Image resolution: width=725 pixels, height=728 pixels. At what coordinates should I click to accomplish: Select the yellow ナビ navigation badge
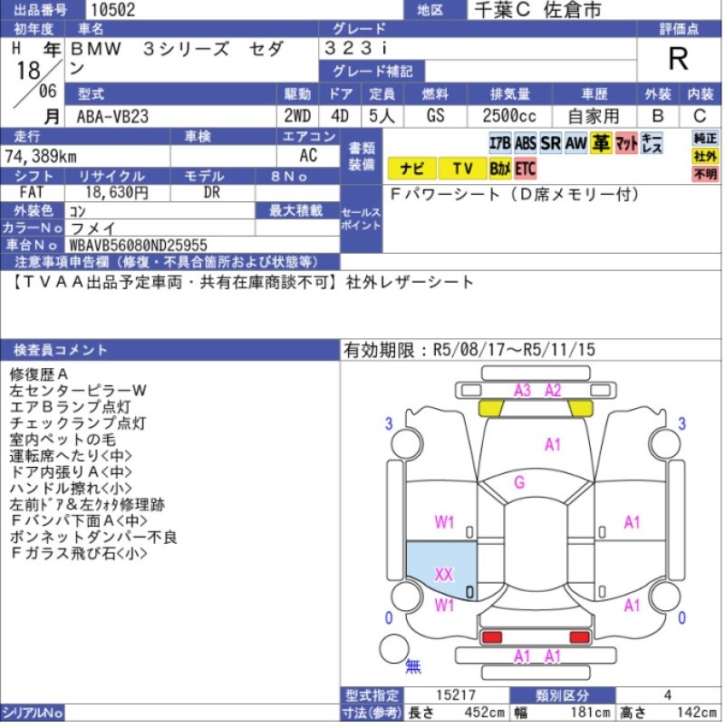411,169
